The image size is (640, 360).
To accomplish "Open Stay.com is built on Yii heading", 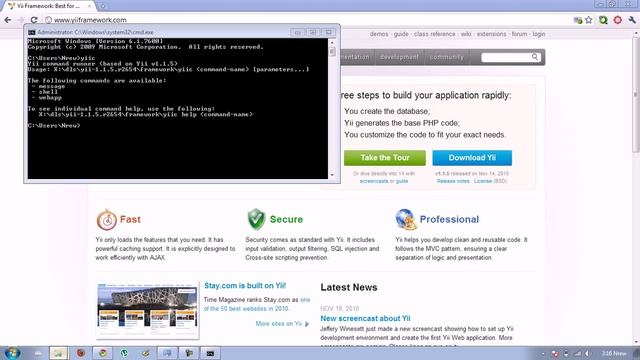I will [245, 286].
